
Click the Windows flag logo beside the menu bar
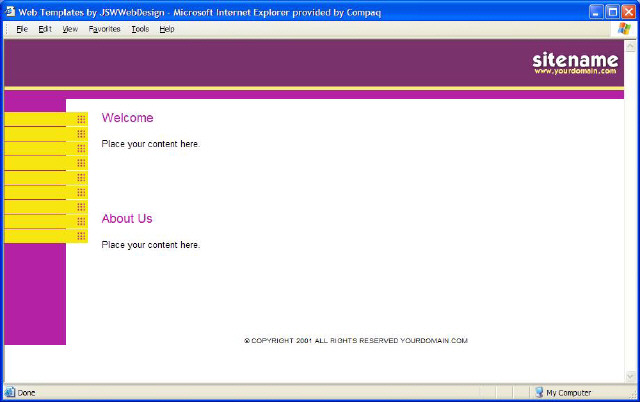click(625, 29)
